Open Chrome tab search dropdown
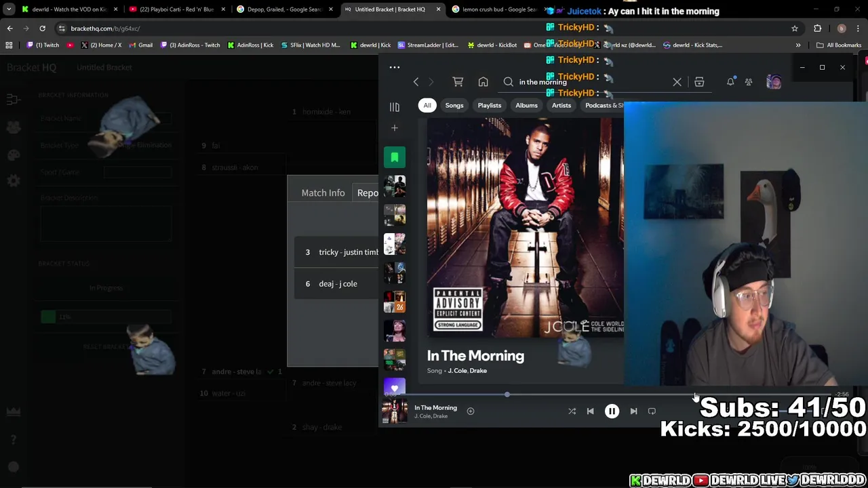This screenshot has height=488, width=868. [x=8, y=9]
